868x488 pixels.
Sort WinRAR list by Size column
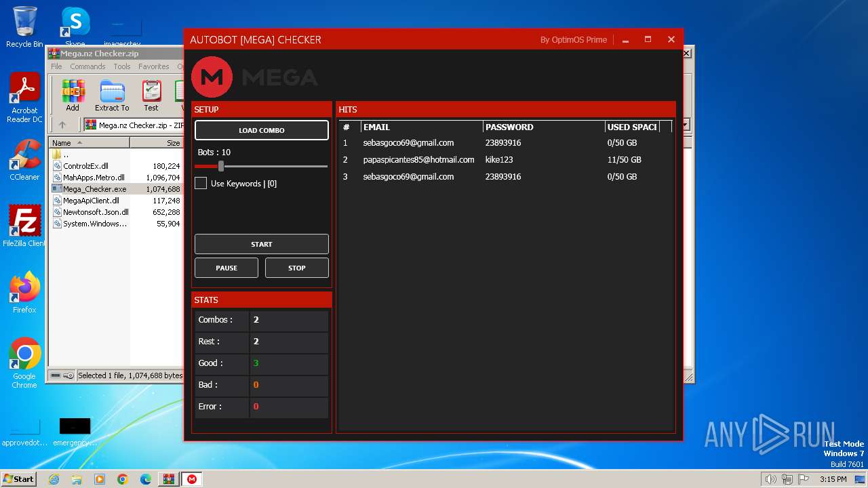pyautogui.click(x=156, y=143)
